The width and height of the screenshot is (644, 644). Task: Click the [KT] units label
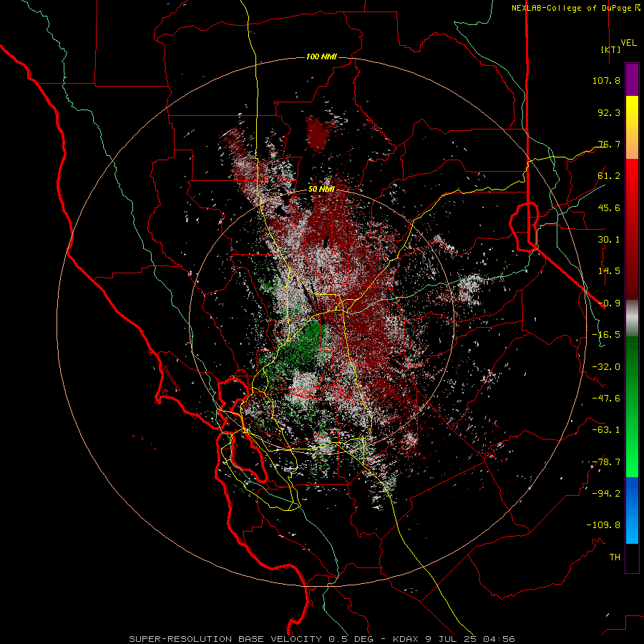[x=611, y=49]
